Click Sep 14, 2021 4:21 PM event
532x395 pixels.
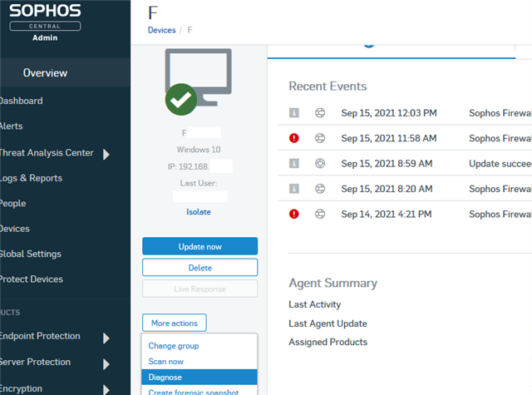387,214
